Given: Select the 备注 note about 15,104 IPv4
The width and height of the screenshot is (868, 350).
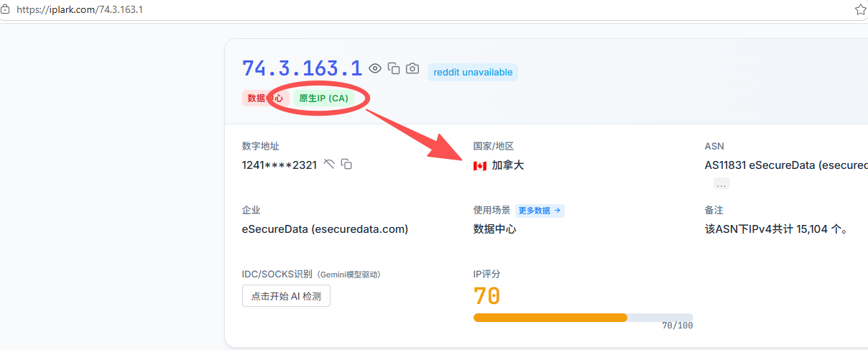Looking at the screenshot, I should tap(777, 229).
